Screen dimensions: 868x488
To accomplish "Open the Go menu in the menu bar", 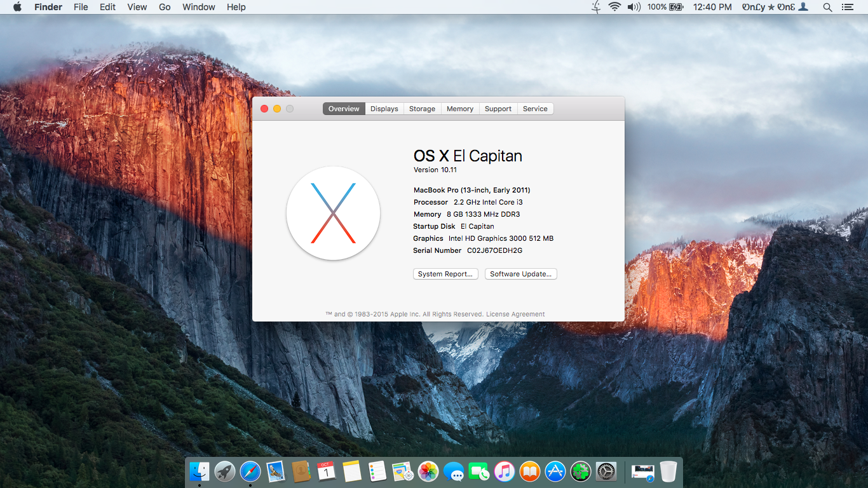I will (165, 7).
